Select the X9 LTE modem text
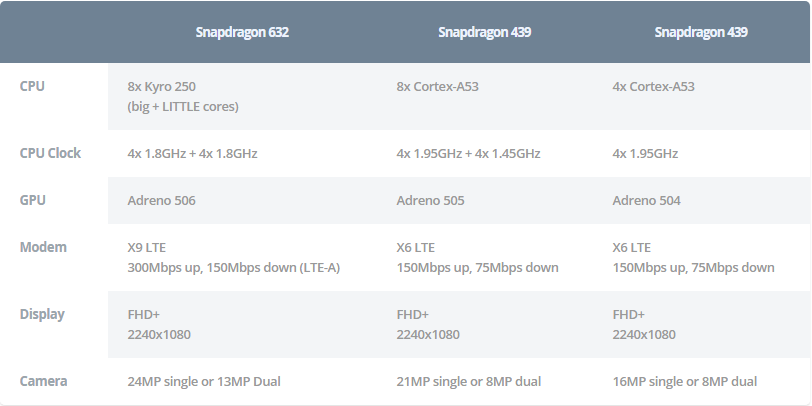 149,247
